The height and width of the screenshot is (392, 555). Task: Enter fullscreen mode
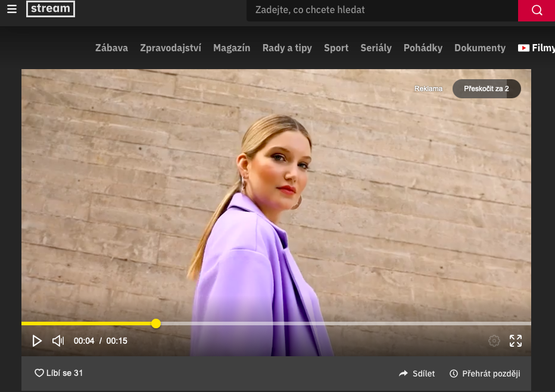click(516, 341)
